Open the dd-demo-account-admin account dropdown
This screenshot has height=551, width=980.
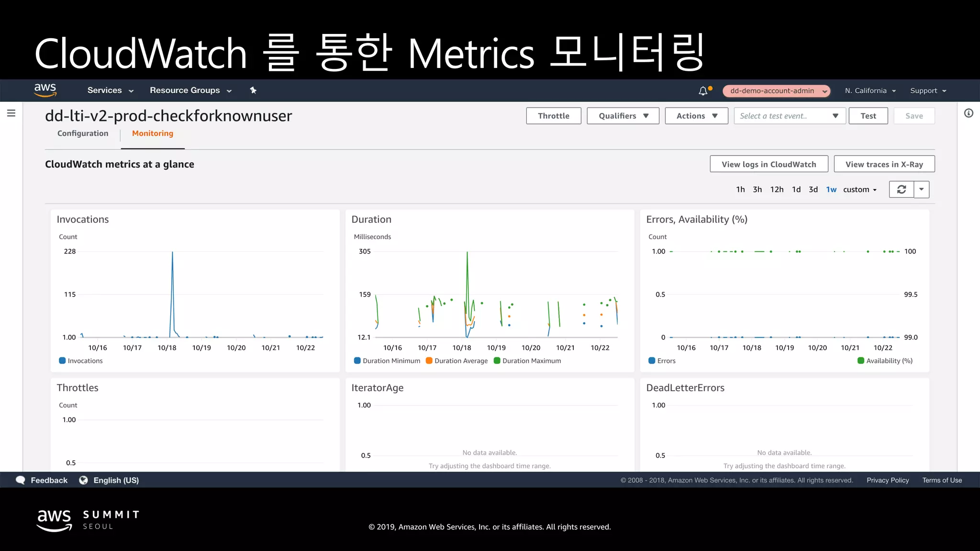click(776, 91)
